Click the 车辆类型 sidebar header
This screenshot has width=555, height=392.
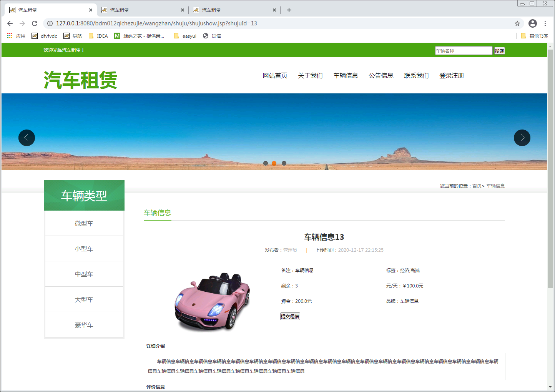(x=84, y=195)
